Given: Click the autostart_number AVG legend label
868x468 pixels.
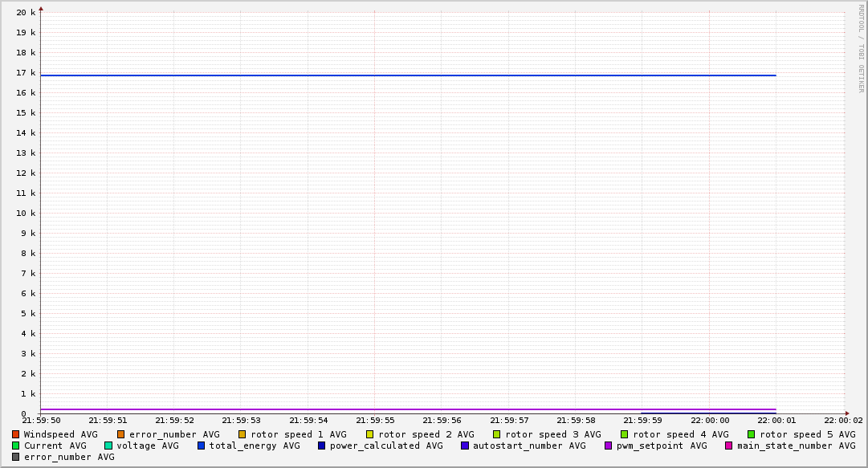Looking at the screenshot, I should [529, 446].
